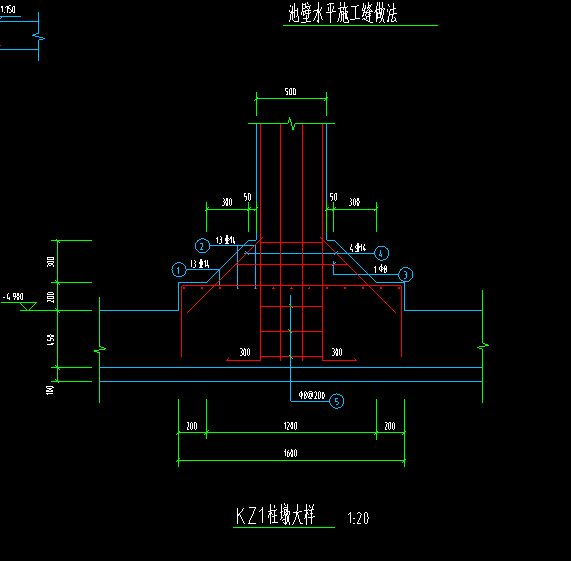Select the circled callout number 5
Image resolution: width=571 pixels, height=561 pixels.
pos(336,401)
